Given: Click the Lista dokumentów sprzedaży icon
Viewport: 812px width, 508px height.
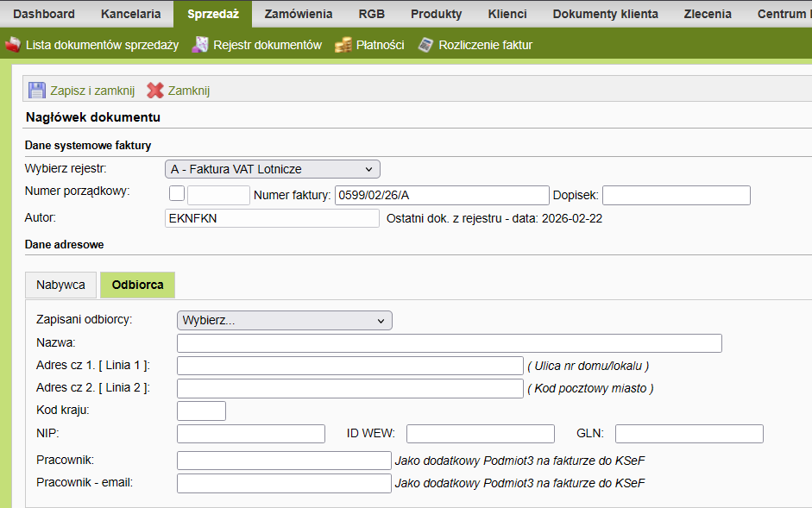Looking at the screenshot, I should pyautogui.click(x=13, y=45).
